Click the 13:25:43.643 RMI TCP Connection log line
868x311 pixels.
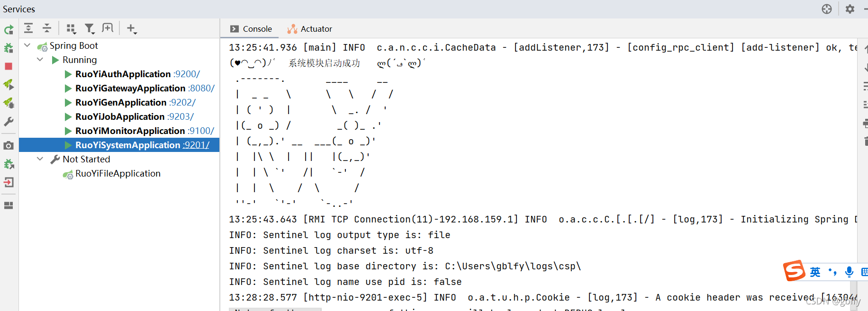point(543,219)
